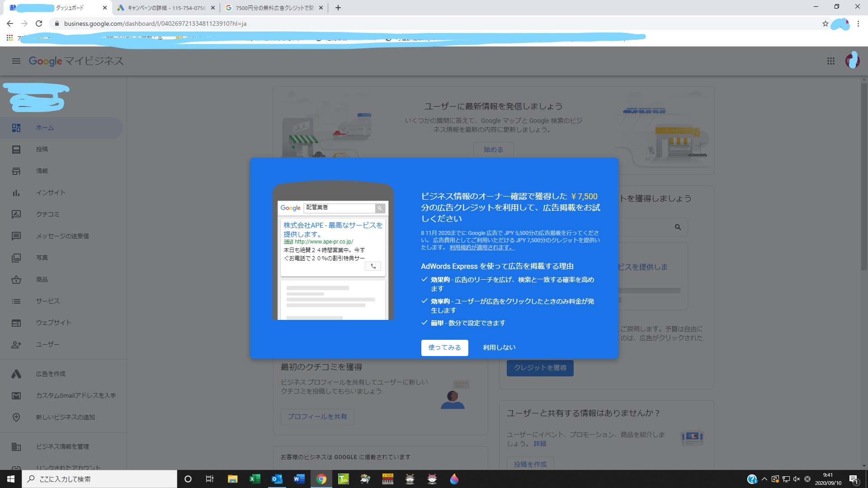Open the hamburger navigation menu

click(x=16, y=61)
